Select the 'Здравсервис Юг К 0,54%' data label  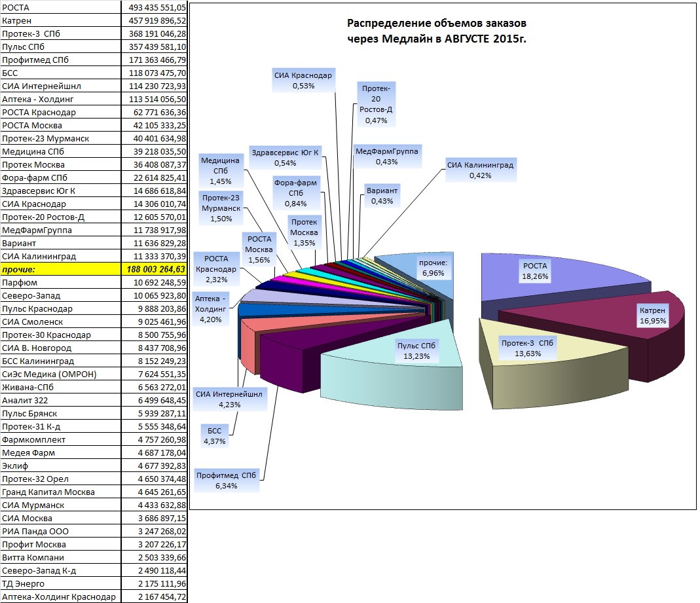[x=286, y=158]
